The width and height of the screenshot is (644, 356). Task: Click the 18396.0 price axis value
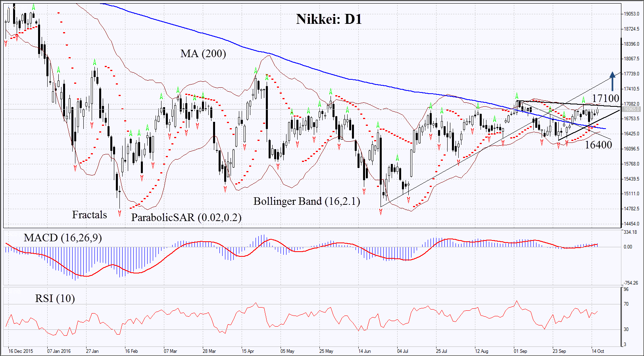pos(631,44)
